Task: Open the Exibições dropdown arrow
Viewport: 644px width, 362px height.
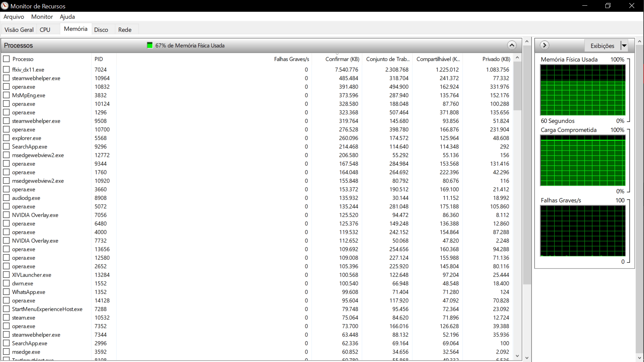Action: (624, 46)
